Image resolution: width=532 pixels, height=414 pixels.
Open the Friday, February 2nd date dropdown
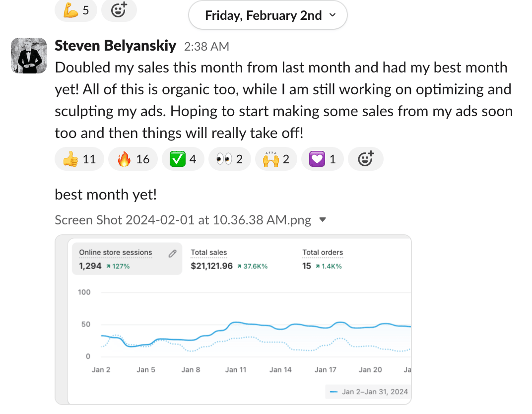click(x=268, y=15)
